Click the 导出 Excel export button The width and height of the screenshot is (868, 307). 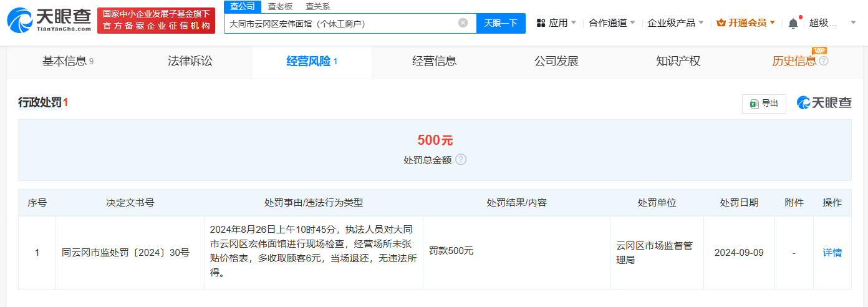click(x=764, y=104)
